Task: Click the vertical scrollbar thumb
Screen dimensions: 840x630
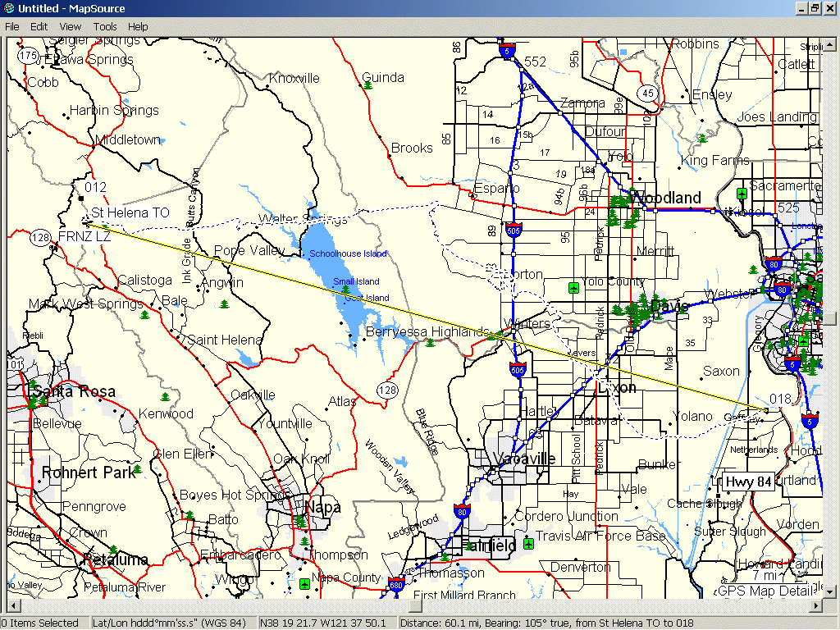Action: coord(829,318)
